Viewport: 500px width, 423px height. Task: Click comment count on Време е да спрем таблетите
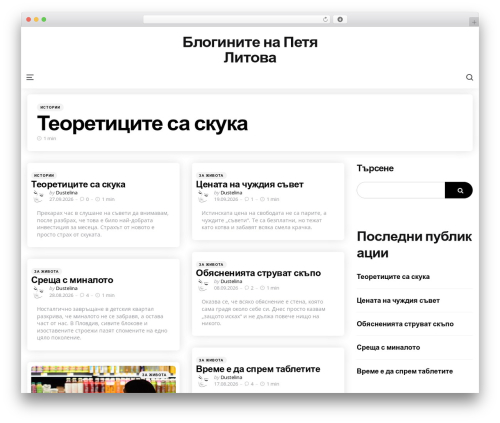tap(249, 384)
